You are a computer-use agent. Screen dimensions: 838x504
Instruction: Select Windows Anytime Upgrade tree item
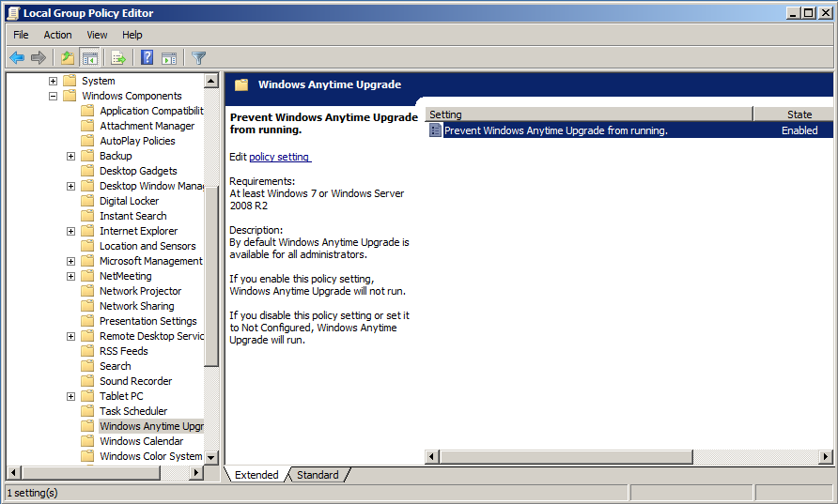coord(151,426)
